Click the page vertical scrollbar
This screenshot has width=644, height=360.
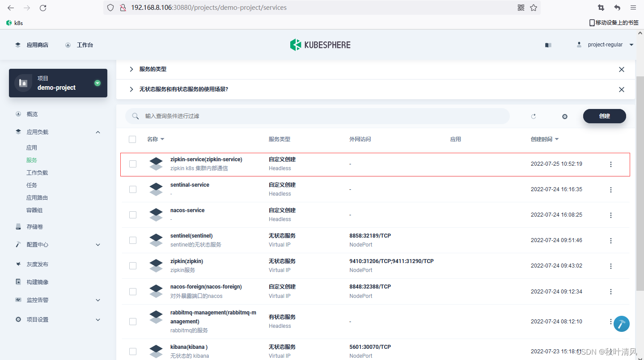pos(640,183)
